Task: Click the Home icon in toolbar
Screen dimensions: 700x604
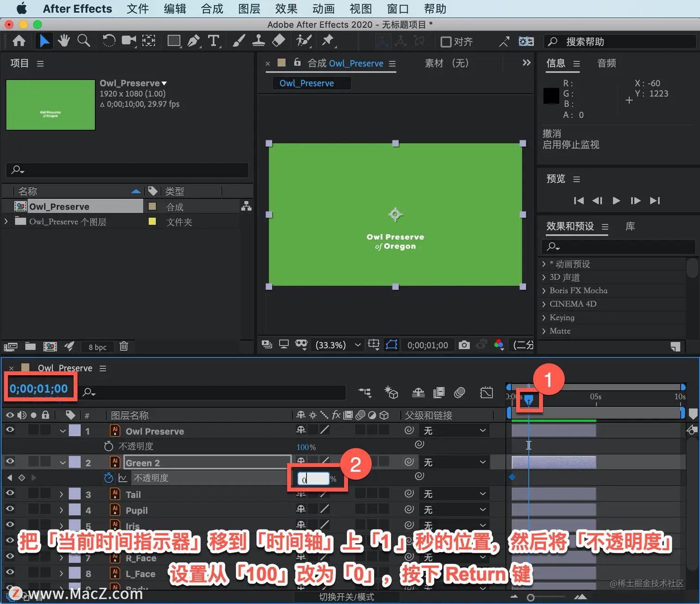Action: tap(19, 41)
